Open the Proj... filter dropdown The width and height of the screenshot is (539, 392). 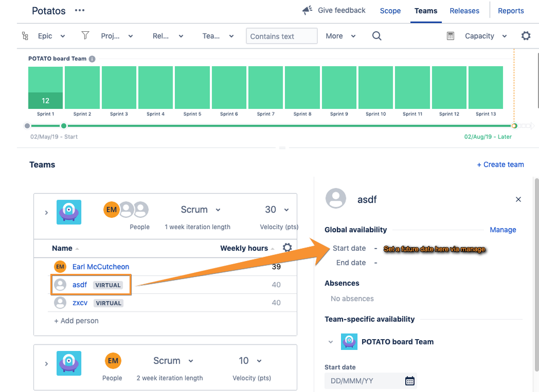[x=117, y=36]
